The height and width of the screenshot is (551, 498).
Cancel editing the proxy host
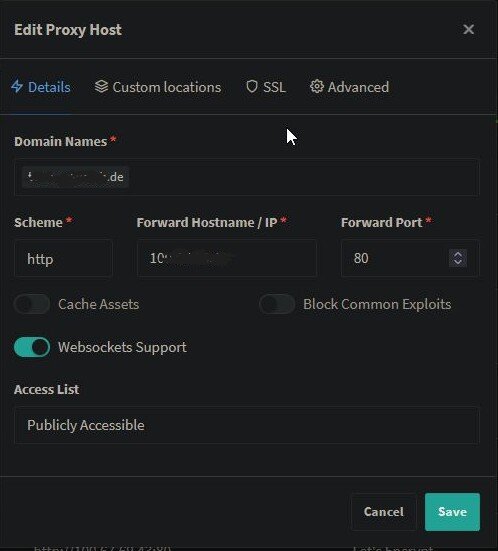point(384,512)
